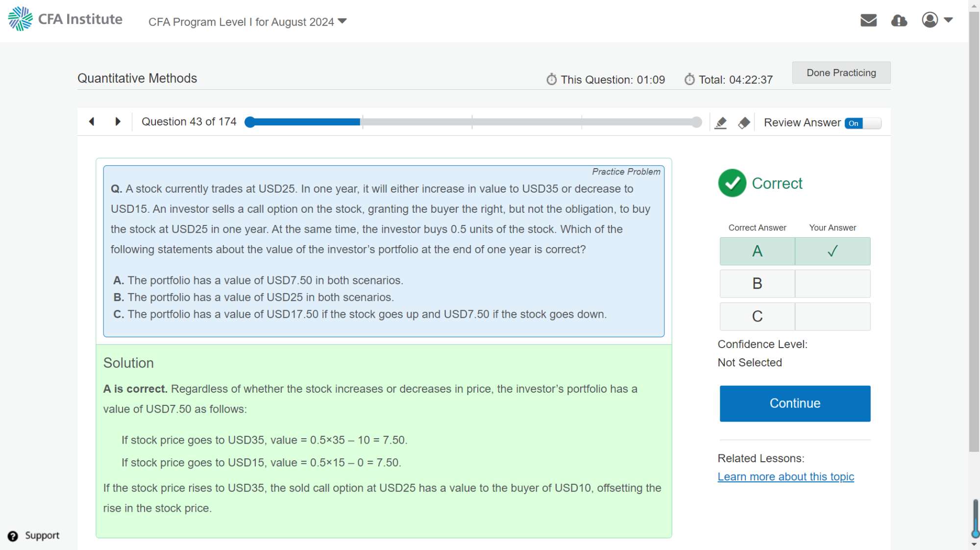Go to previous question arrow

pyautogui.click(x=92, y=122)
